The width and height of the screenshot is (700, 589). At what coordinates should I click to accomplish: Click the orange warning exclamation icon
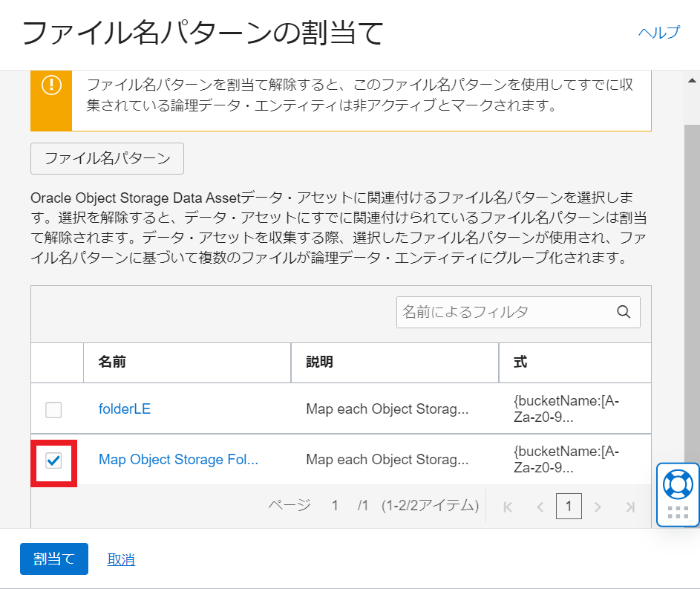click(51, 85)
